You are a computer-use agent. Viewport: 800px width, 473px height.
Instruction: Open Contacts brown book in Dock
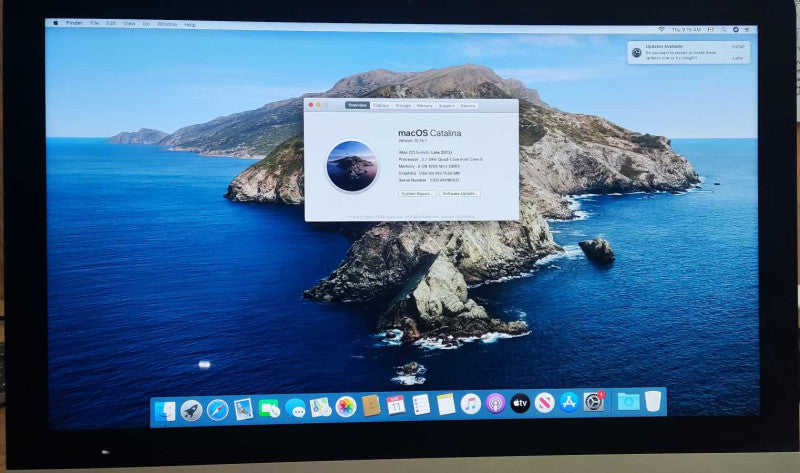371,406
